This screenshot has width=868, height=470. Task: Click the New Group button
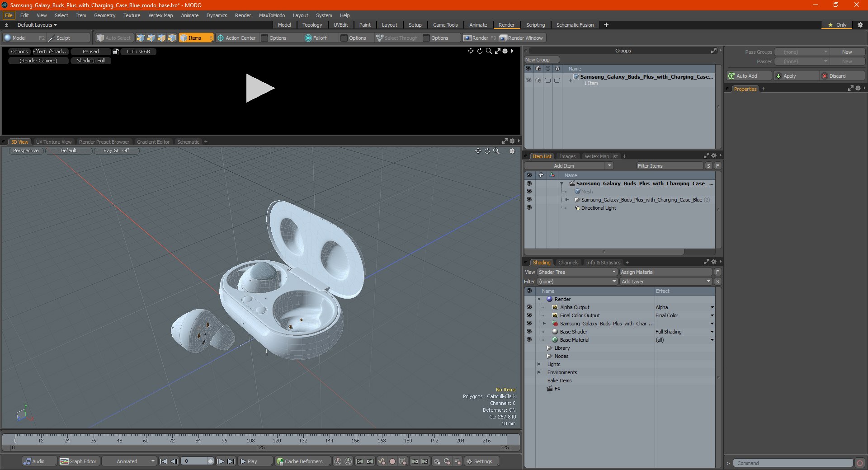tap(542, 60)
